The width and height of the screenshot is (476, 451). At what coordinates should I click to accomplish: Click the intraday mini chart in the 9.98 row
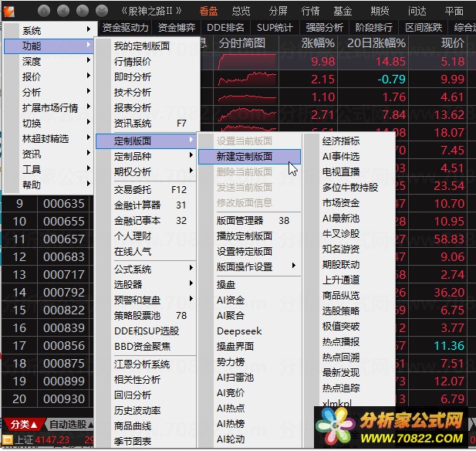click(247, 62)
